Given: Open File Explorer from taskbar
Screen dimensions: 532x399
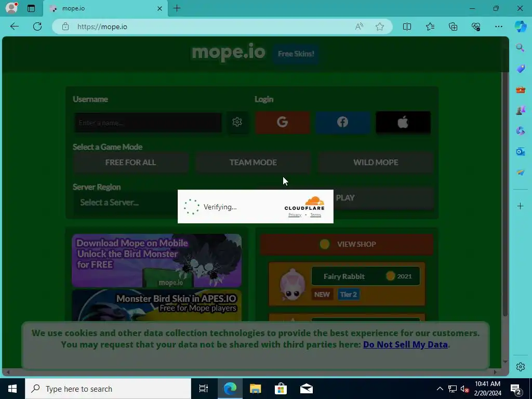Looking at the screenshot, I should [255, 389].
